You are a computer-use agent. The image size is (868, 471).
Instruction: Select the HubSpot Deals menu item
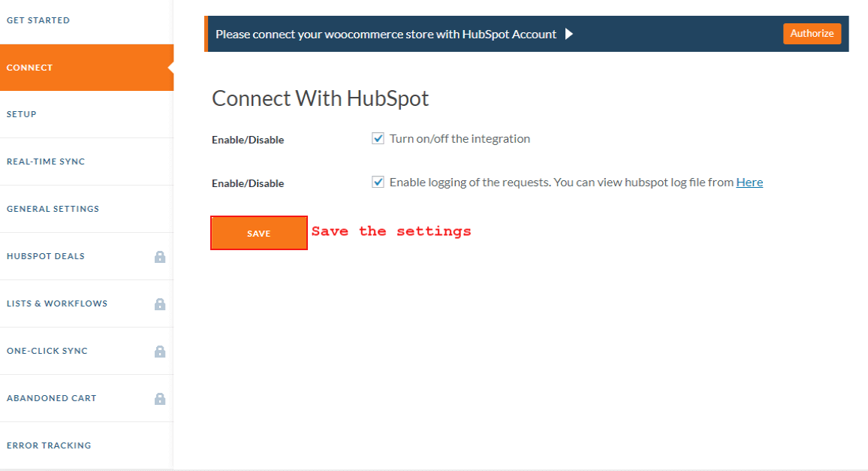tap(87, 257)
